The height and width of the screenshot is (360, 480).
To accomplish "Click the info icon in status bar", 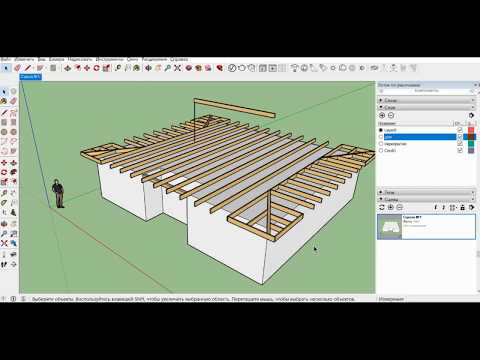I will pyautogui.click(x=13, y=299).
